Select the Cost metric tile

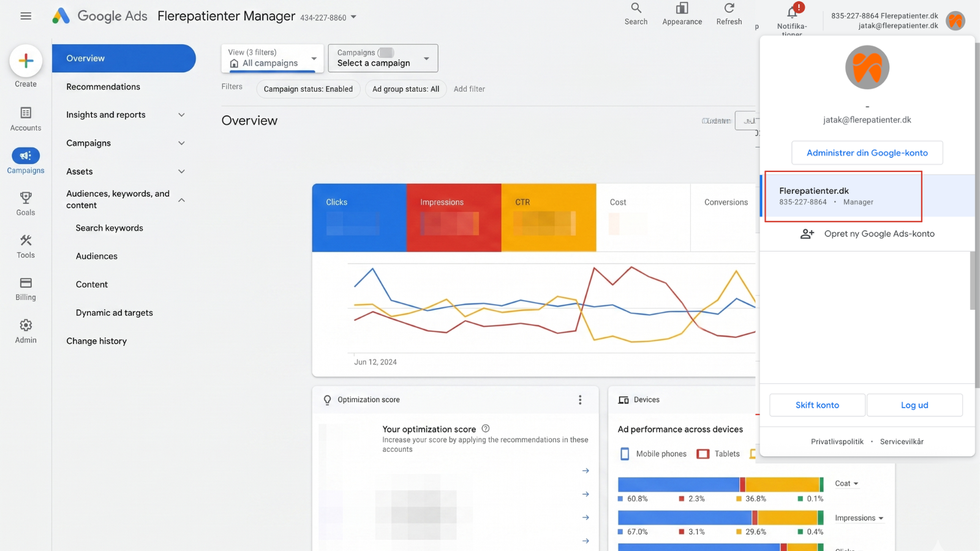(x=643, y=217)
